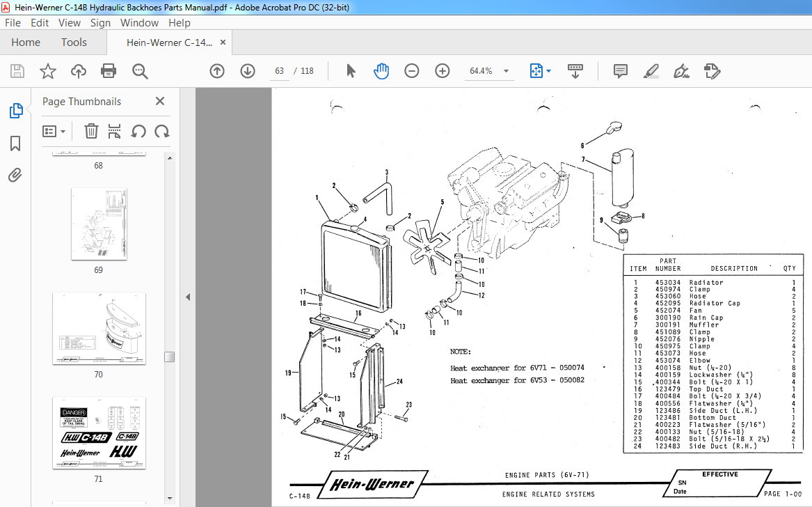This screenshot has height=507, width=812.
Task: Select page 69 thumbnail
Action: pos(99,224)
